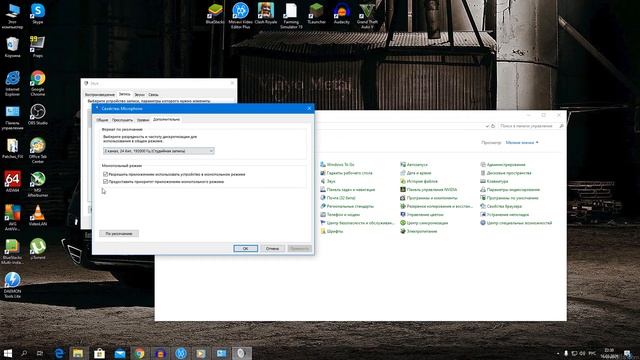
Task: Open the view mode dropdown in Control Panel
Action: point(522,142)
